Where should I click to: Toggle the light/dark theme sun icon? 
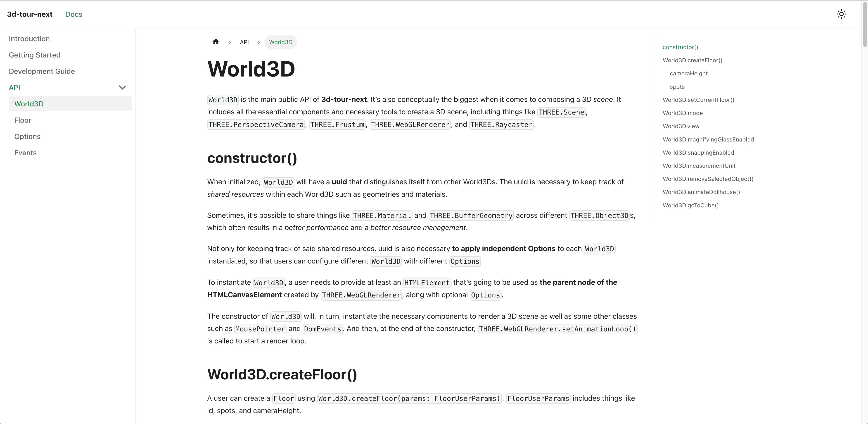click(841, 14)
